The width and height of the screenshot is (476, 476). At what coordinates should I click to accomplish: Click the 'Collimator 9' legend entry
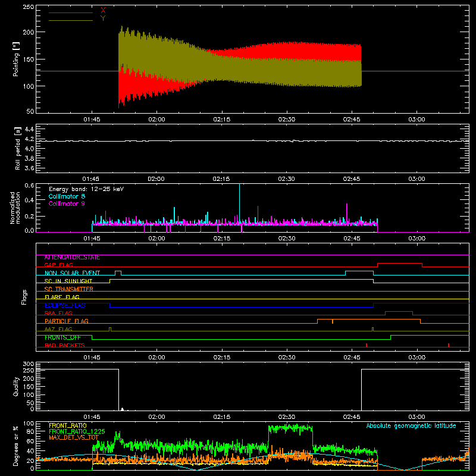pyautogui.click(x=67, y=203)
